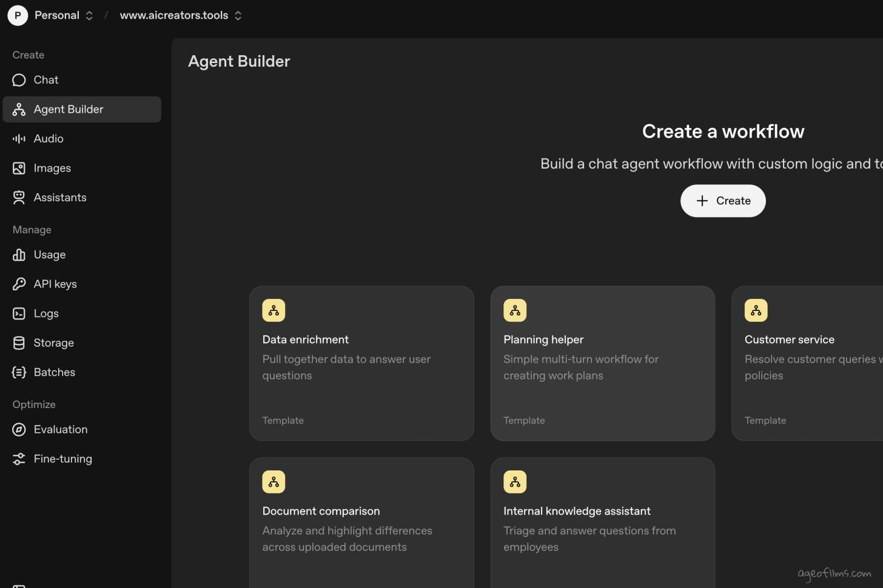The height and width of the screenshot is (588, 883).
Task: Open the Planning helper template
Action: (602, 364)
